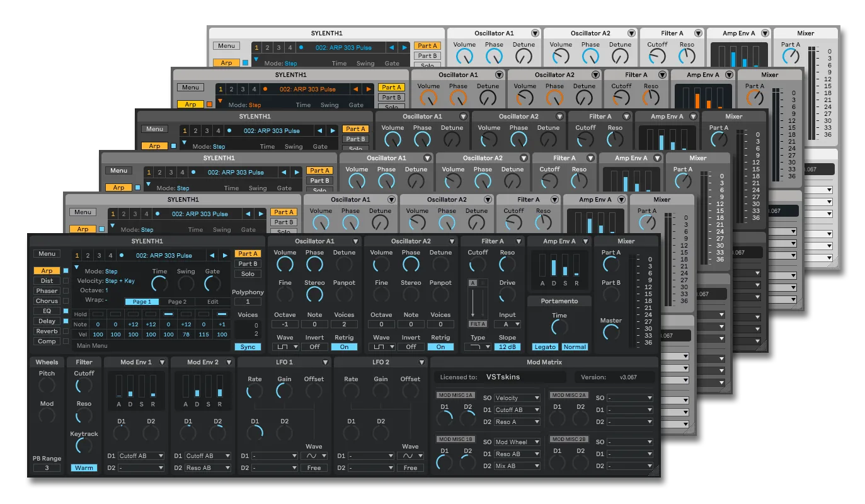Click the Slope 12 dB button
Image resolution: width=865 pixels, height=504 pixels.
click(x=507, y=347)
